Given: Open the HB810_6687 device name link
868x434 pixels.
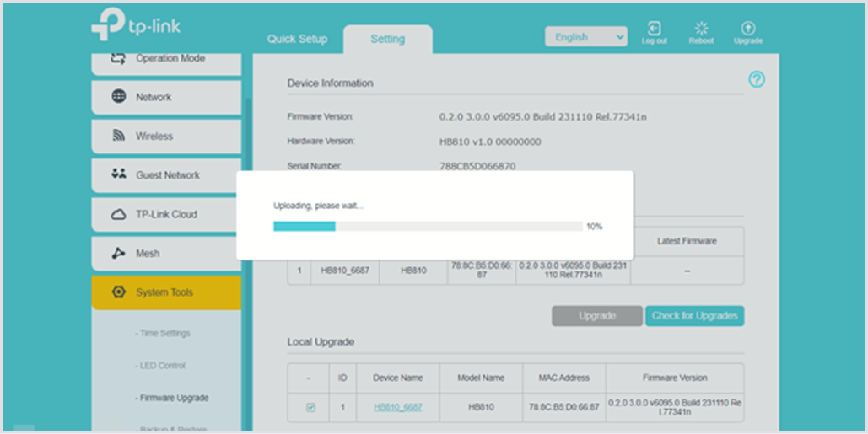Looking at the screenshot, I should [397, 408].
